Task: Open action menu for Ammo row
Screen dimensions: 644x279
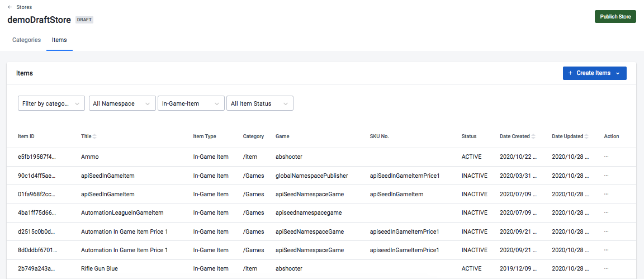Action: (606, 157)
